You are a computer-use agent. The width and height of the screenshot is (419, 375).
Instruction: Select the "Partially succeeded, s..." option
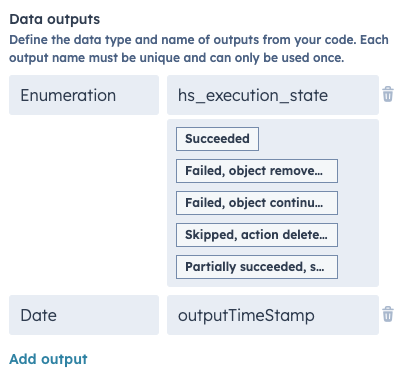click(257, 267)
